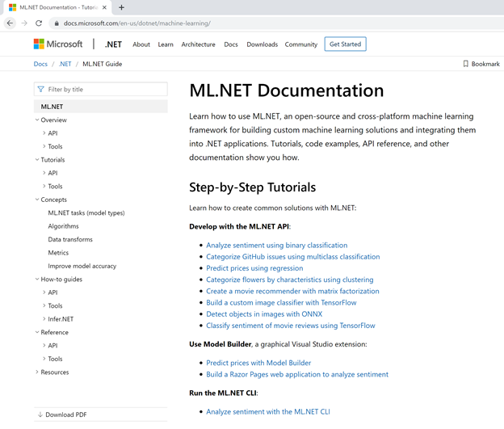Open the Community menu item
This screenshot has height=429, width=504.
(x=300, y=44)
